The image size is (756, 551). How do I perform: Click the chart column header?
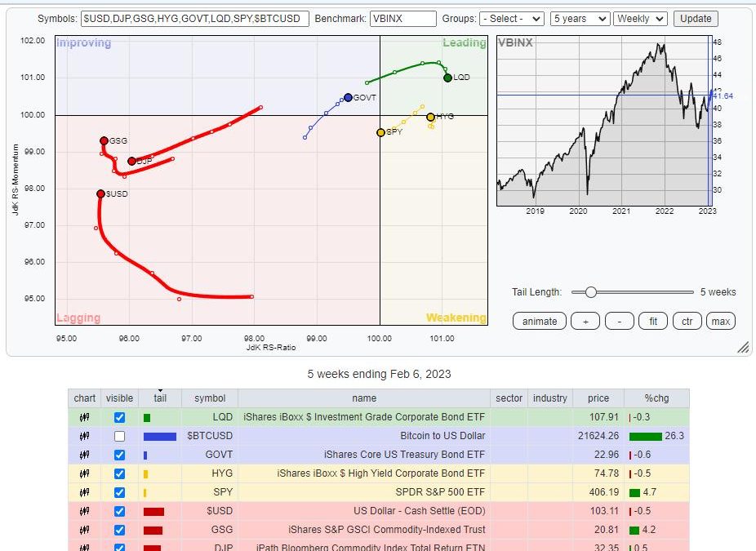coord(85,398)
